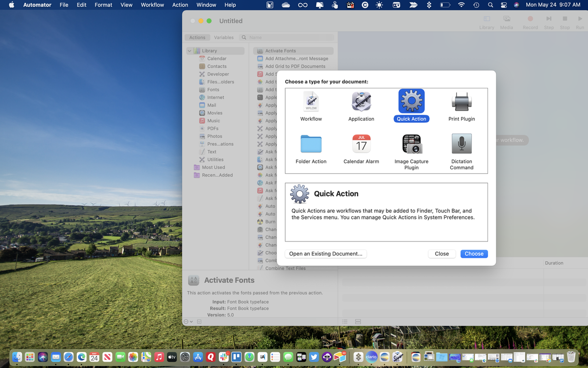Switch the actions list to list view
This screenshot has height=368, width=588.
[344, 321]
